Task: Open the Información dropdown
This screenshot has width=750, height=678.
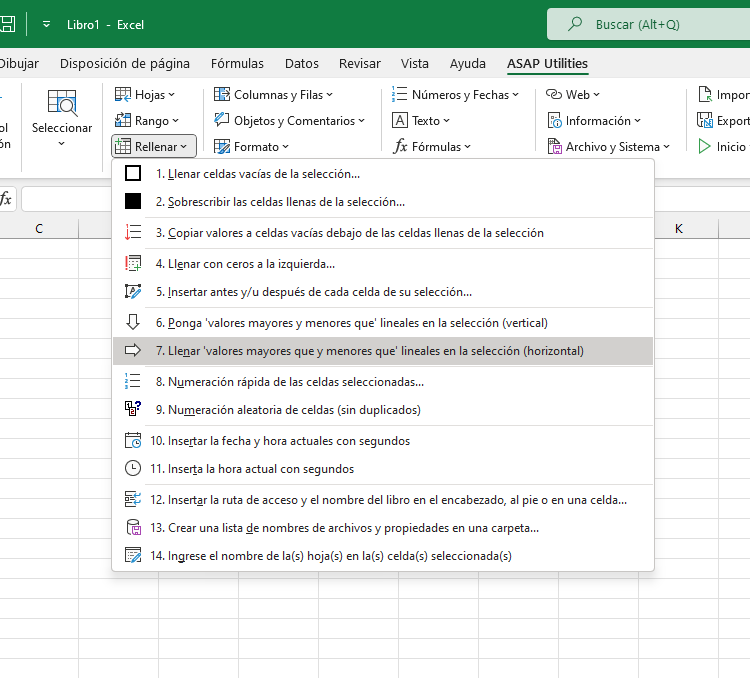Action: pos(594,121)
